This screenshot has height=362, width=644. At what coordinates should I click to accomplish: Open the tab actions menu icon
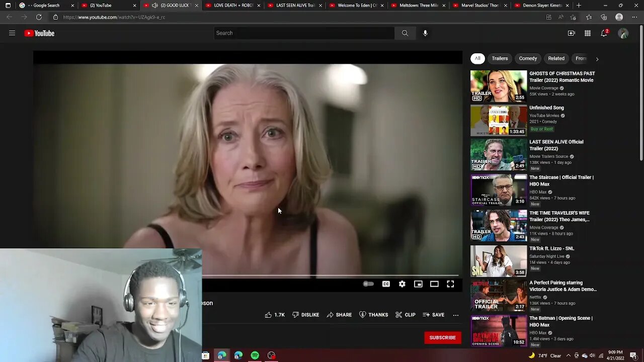[x=8, y=6]
